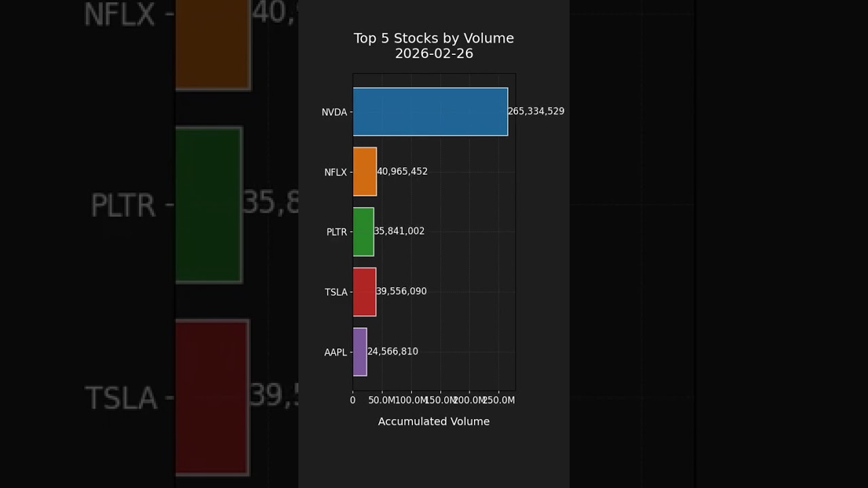
Task: Click the value 39,556,090
Action: (x=401, y=291)
